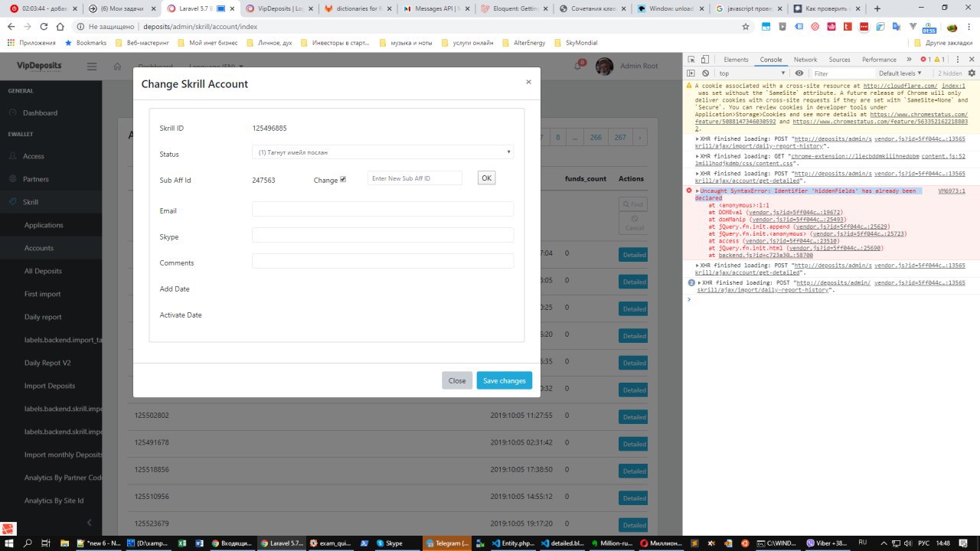980x551 pixels.
Task: Click into the Email input field
Action: coord(383,209)
